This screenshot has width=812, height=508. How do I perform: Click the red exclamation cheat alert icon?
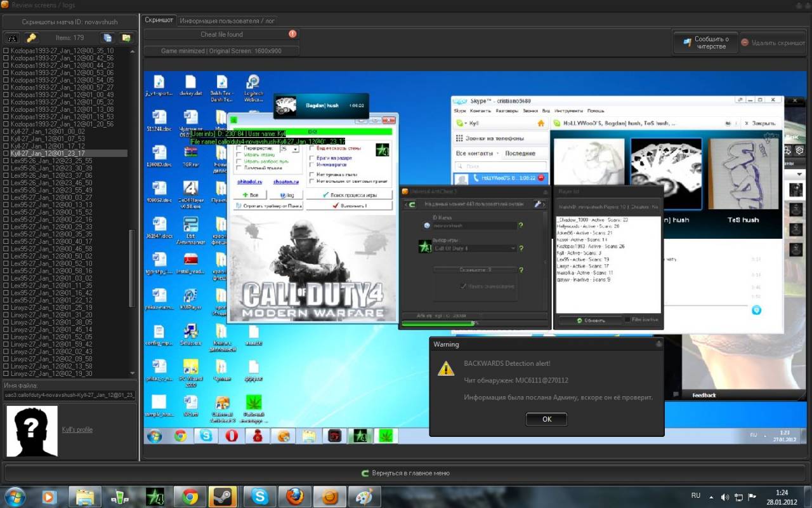coord(292,34)
